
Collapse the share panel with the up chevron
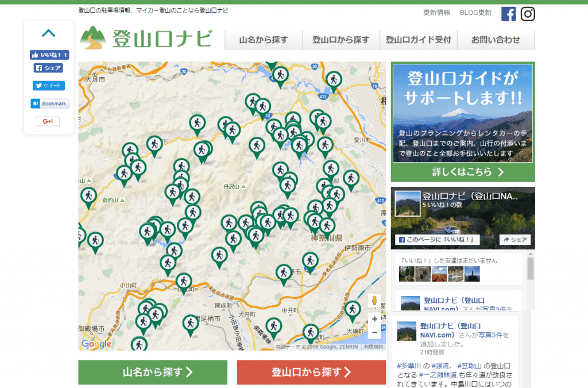tap(49, 33)
